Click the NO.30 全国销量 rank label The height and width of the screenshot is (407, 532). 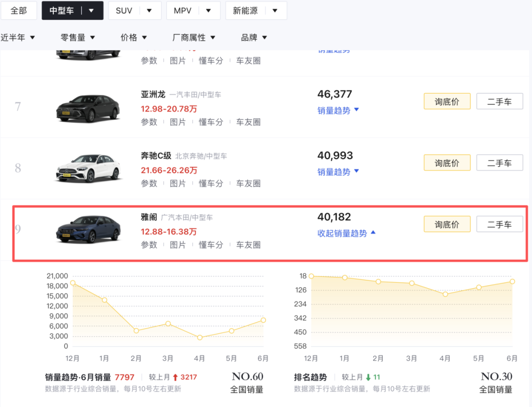point(496,382)
